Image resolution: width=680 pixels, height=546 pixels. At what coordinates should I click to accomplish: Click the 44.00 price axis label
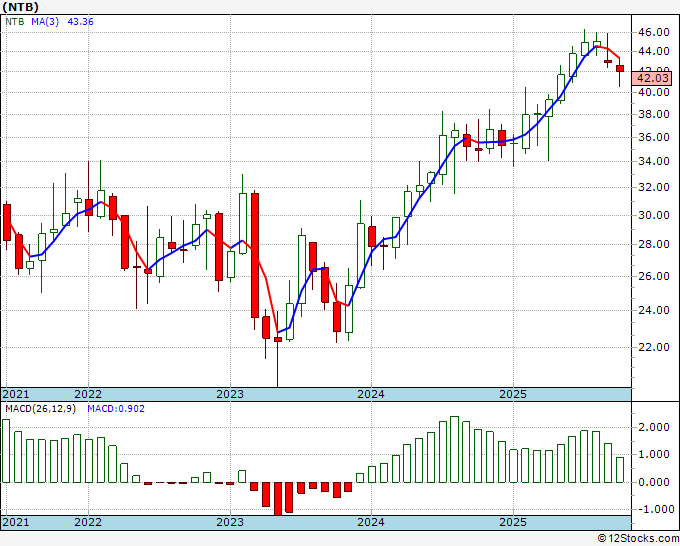[x=653, y=51]
